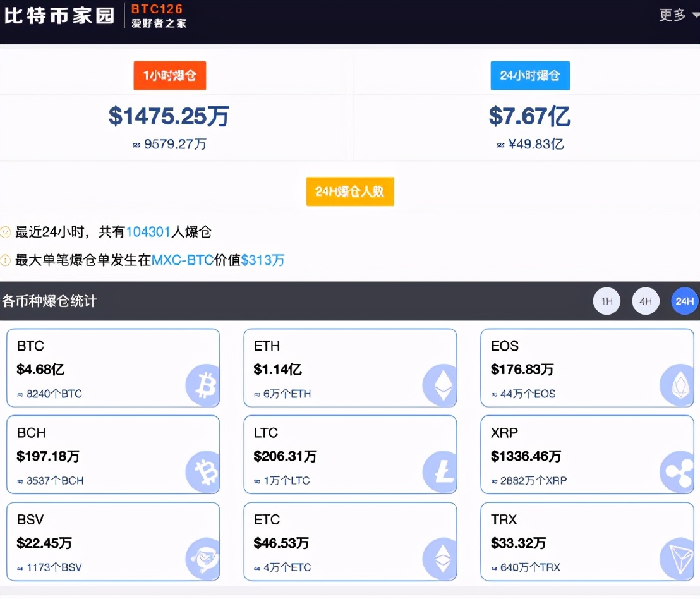This screenshot has height=599, width=700.
Task: Click the ≈ 8240个BTC amount
Action: [x=49, y=394]
